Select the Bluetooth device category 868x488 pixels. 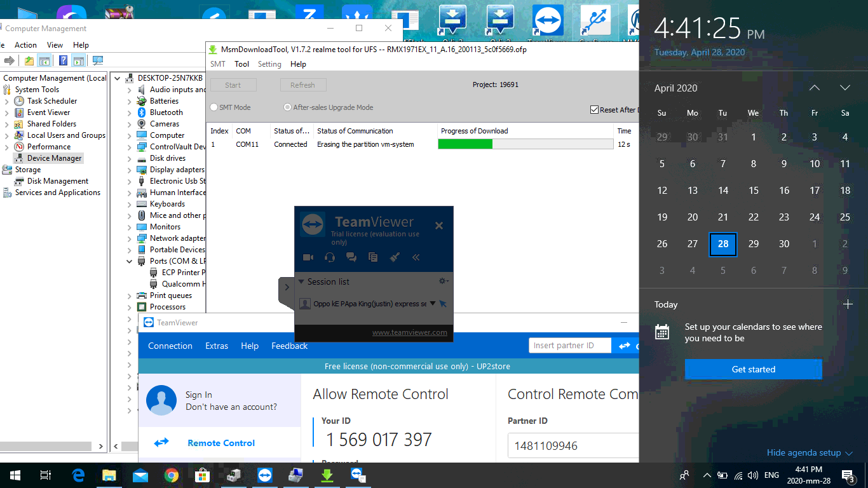point(166,112)
